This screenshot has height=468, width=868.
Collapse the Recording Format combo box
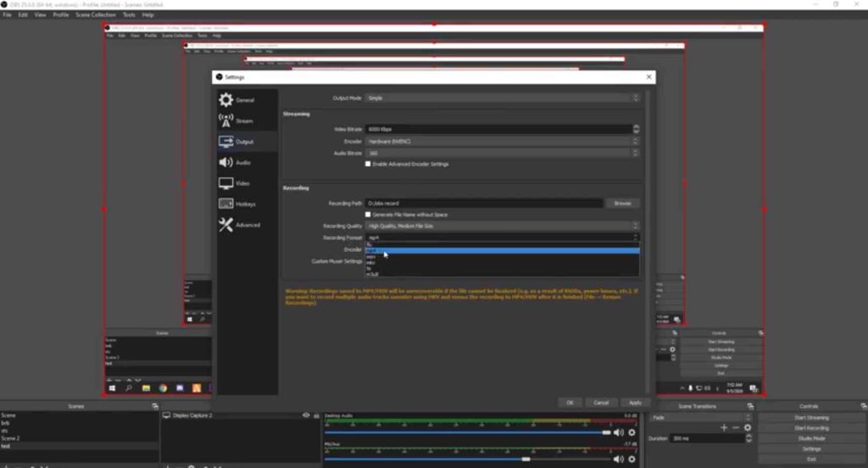(502, 237)
